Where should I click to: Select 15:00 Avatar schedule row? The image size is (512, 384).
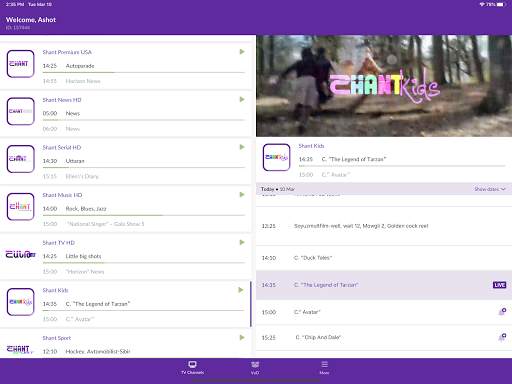pyautogui.click(x=384, y=312)
